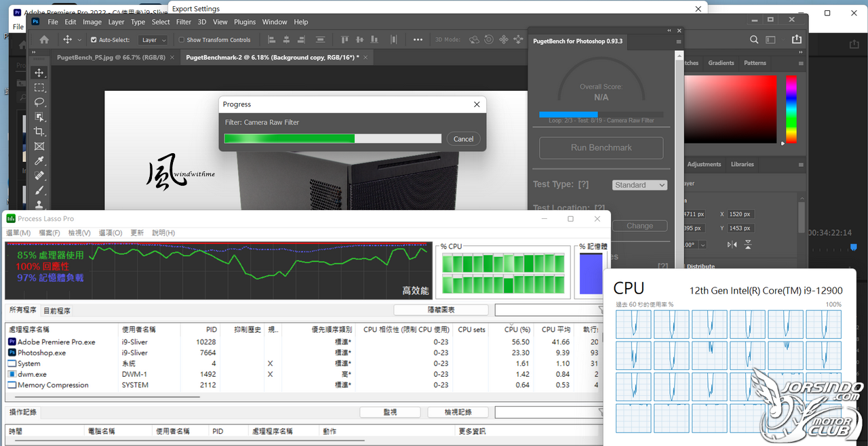
Task: Click the 檢視記錄 button
Action: (458, 412)
